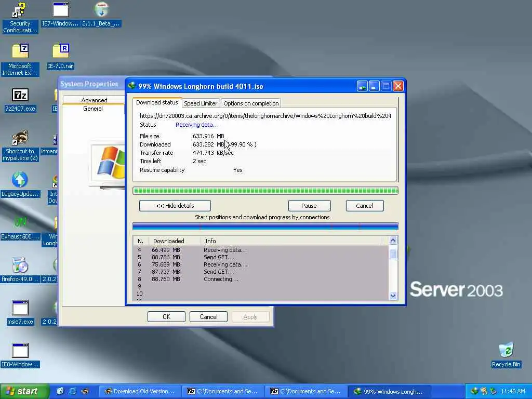Open the Recycle Bin
This screenshot has height=399, width=532.
506,355
